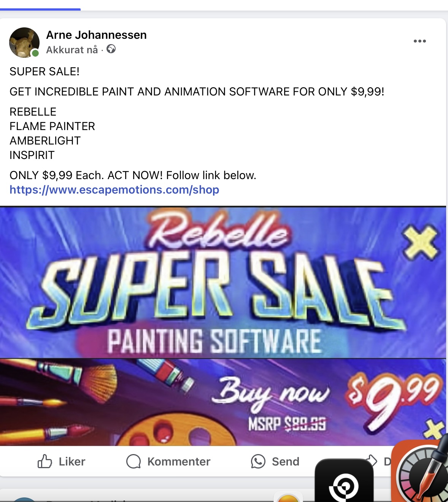Click the partially hidden share arrow icon
The image size is (448, 502).
click(372, 461)
